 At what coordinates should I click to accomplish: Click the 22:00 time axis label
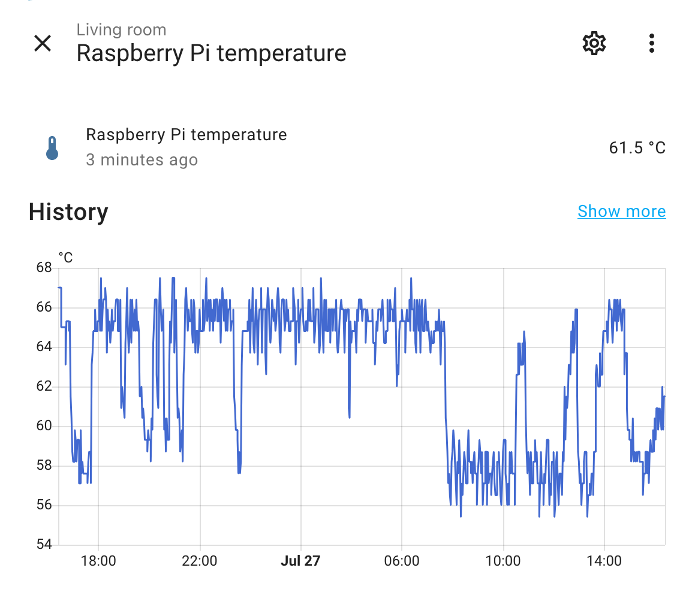[x=200, y=561]
